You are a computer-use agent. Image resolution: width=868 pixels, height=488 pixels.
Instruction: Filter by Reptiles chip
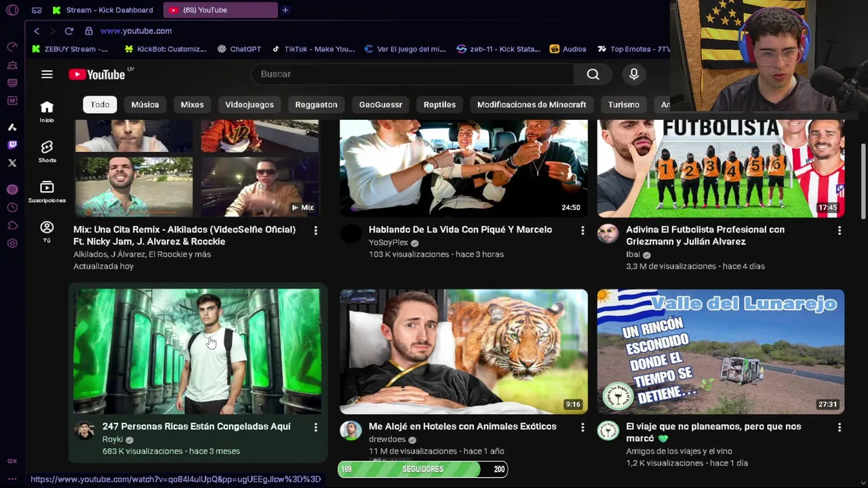click(439, 104)
